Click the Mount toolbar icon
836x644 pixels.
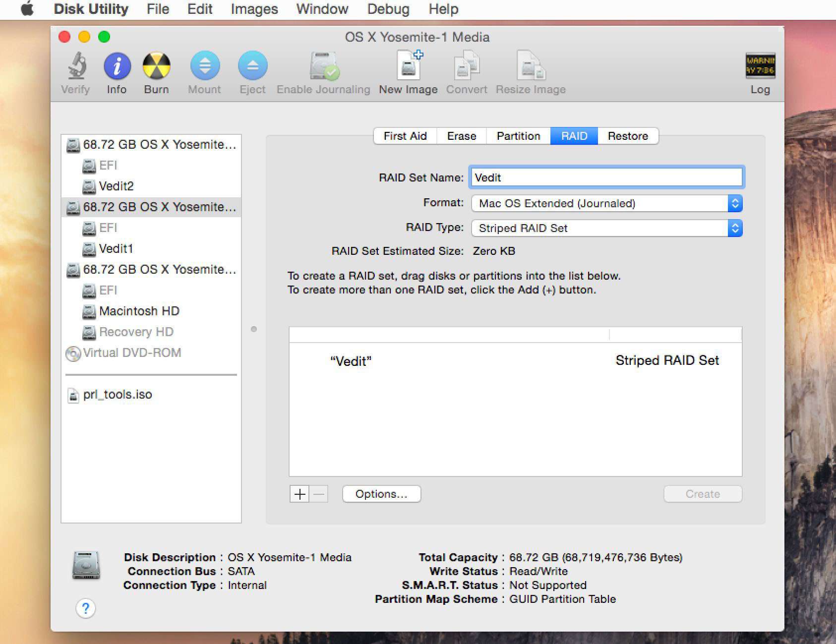205,66
